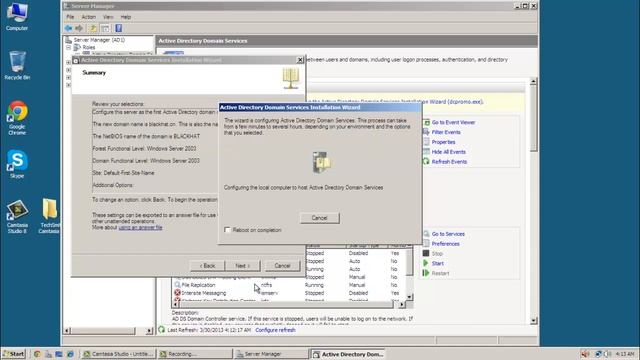Viewport: 640px width, 360px height.
Task: Close the Summary wizard window
Action: tap(300, 60)
